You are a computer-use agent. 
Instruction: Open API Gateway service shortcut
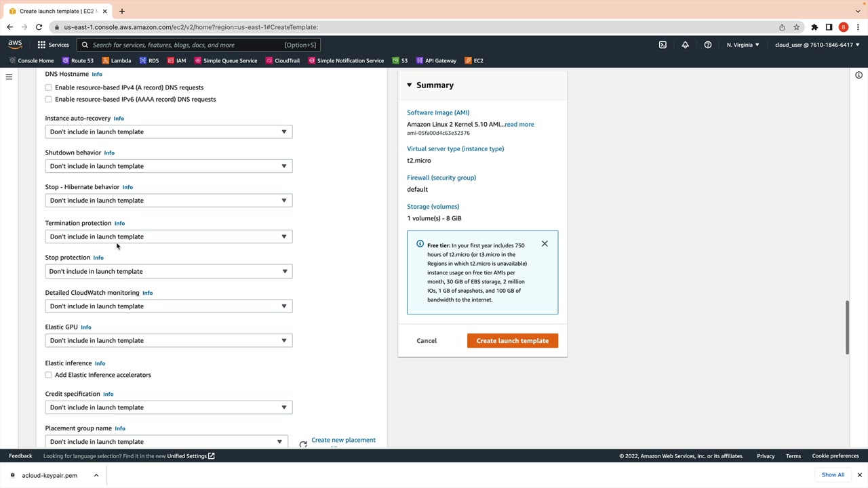(x=436, y=60)
